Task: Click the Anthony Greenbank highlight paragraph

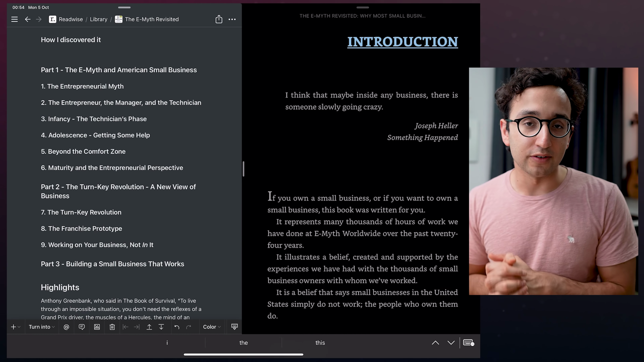Action: click(x=121, y=309)
